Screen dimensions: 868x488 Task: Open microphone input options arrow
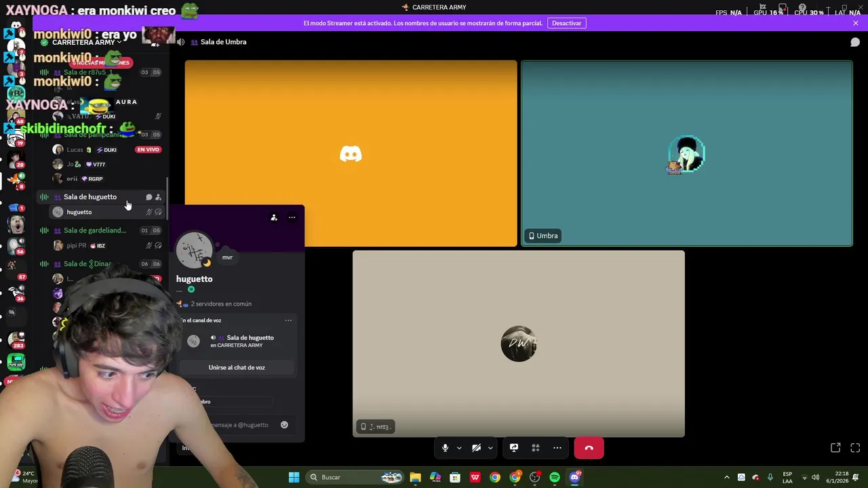[459, 448]
